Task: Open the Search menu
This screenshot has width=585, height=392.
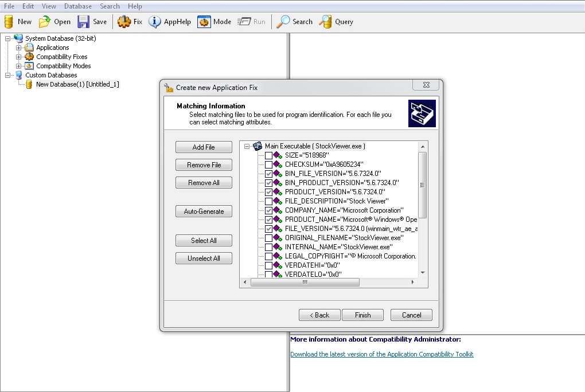Action: (110, 6)
